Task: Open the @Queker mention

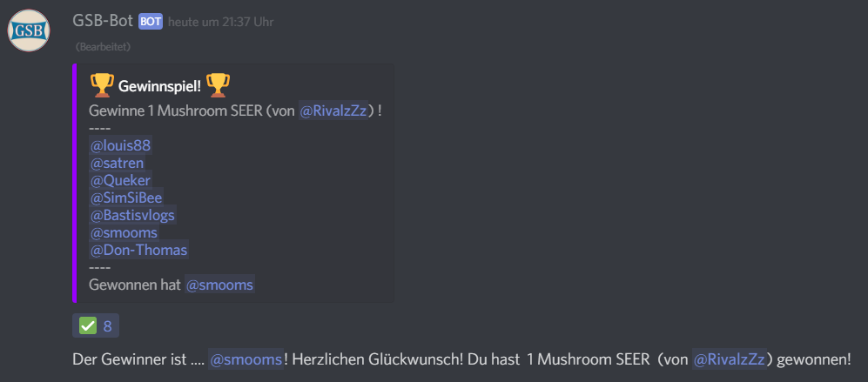Action: pyautogui.click(x=121, y=180)
